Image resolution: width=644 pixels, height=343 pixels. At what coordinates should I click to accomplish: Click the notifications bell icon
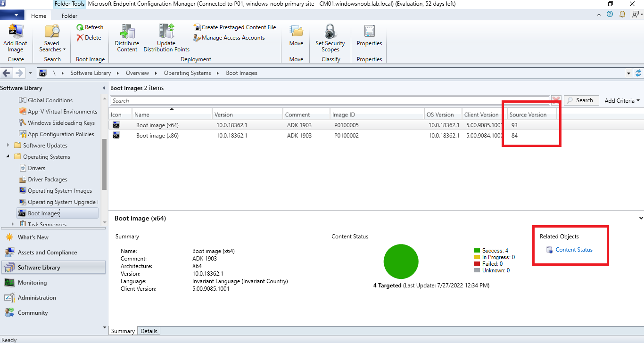[x=622, y=15]
